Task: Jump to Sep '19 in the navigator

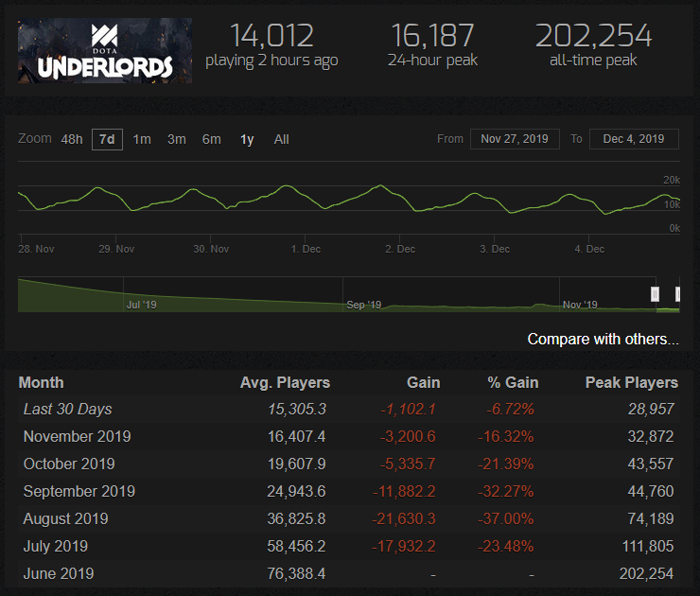Action: [x=364, y=305]
